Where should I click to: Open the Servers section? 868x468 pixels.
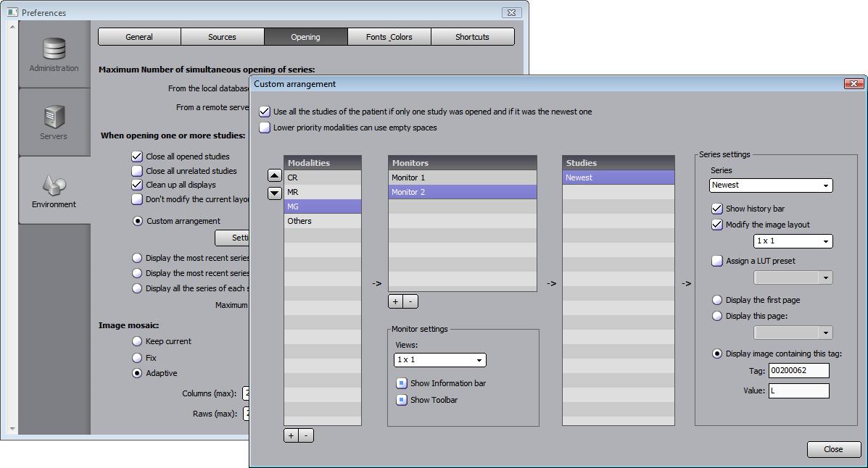(x=54, y=122)
